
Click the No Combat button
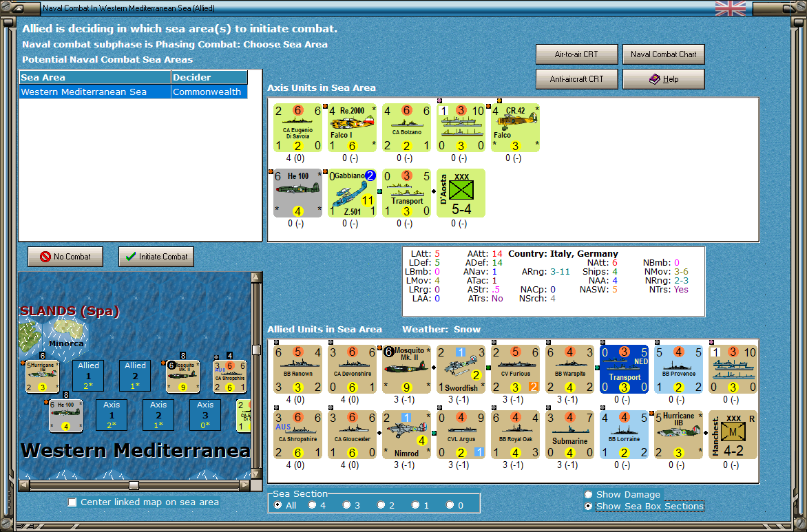click(x=65, y=257)
